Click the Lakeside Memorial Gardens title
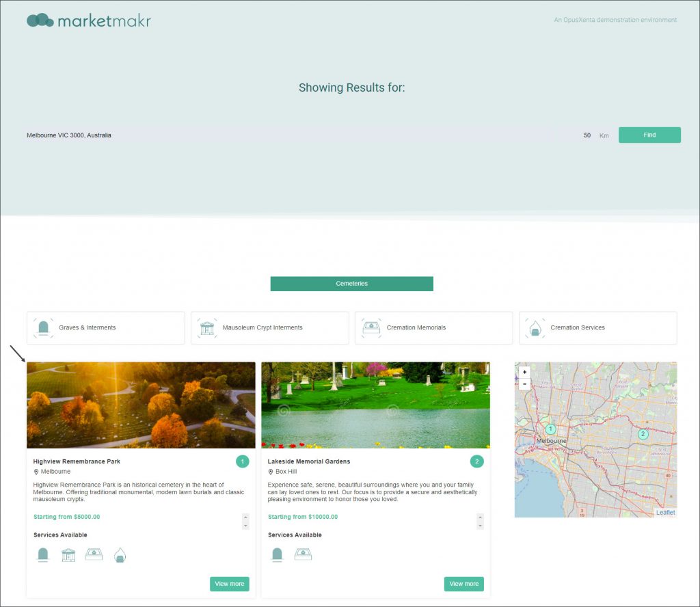This screenshot has width=700, height=607. (x=309, y=461)
